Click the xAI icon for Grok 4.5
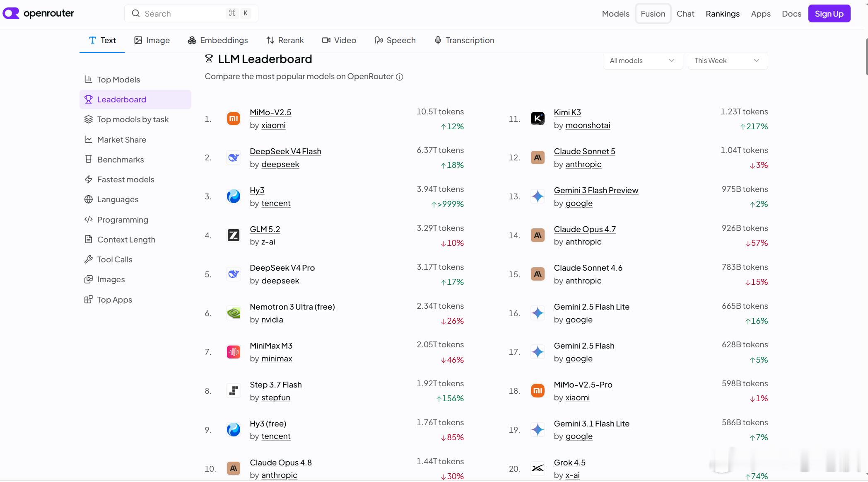 click(x=538, y=468)
